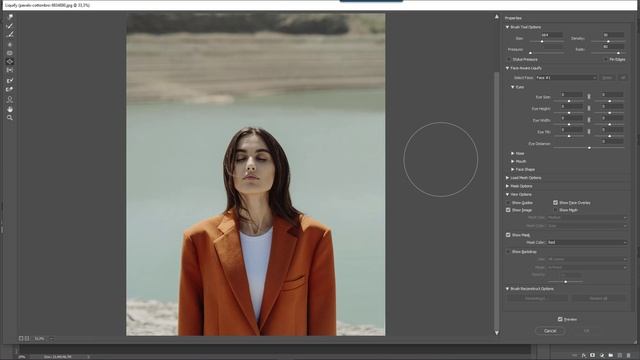Toggle the Eye Width link icon
Image resolution: width=640 pixels, height=360 pixels.
[589, 120]
